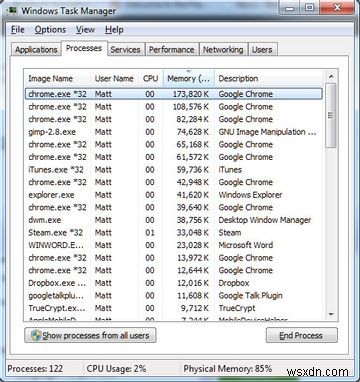Click the End Process button
Image resolution: width=360 pixels, height=382 pixels.
[x=301, y=335]
